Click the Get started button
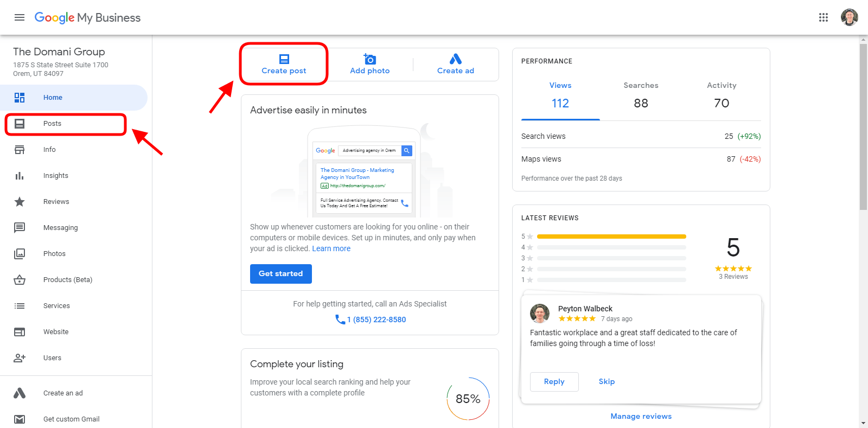The height and width of the screenshot is (428, 868). [x=281, y=274]
